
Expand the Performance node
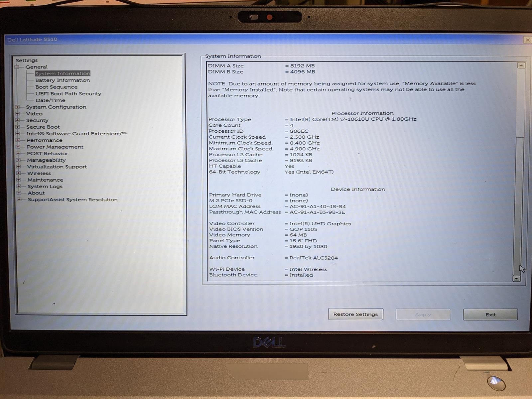(x=18, y=140)
